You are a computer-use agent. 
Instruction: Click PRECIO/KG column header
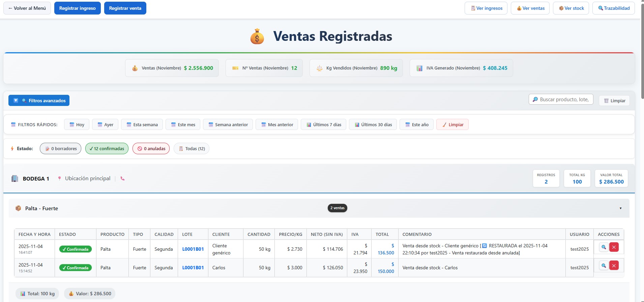291,234
